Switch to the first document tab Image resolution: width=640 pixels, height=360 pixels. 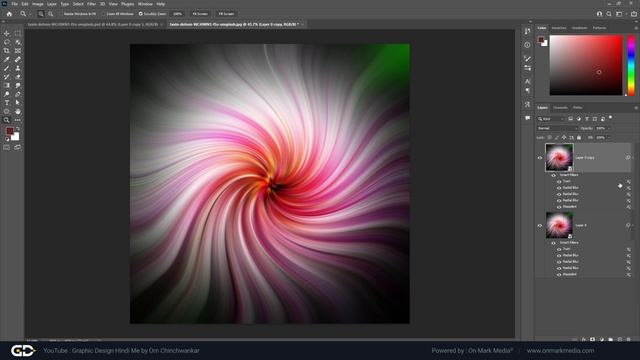93,24
